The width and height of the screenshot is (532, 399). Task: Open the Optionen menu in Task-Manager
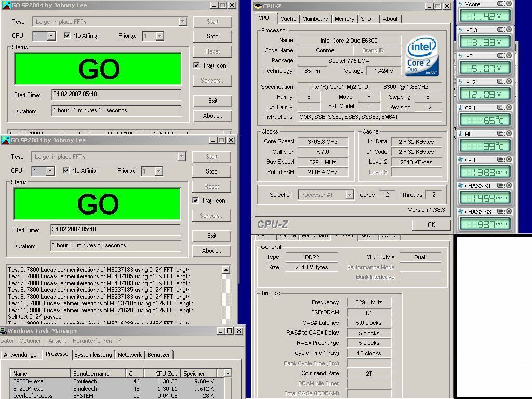click(x=31, y=341)
